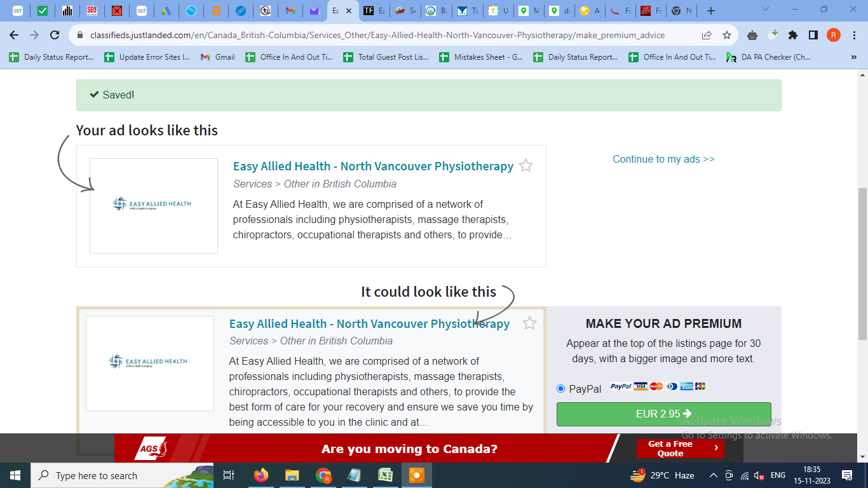The image size is (868, 488).
Task: Open a new browser tab
Action: point(711,11)
